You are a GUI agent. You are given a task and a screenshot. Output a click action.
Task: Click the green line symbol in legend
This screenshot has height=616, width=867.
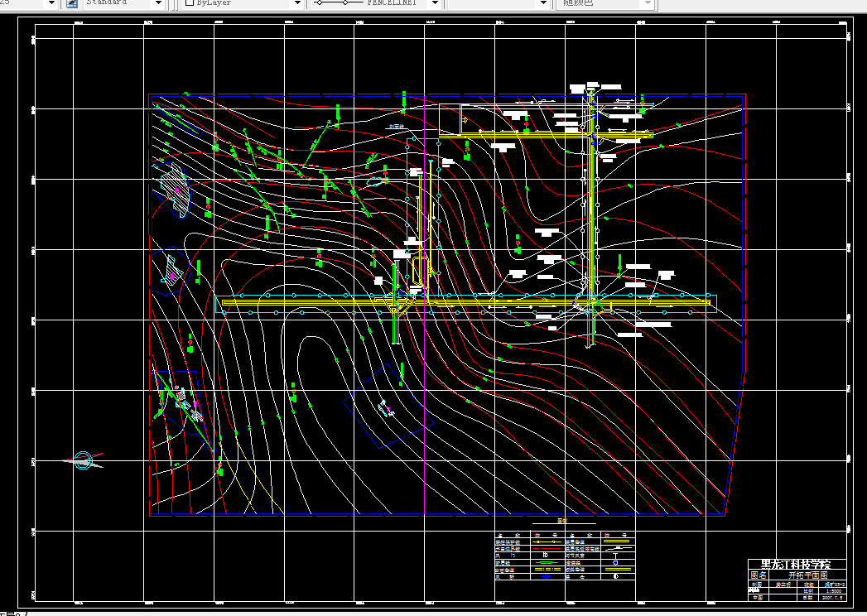tap(547, 563)
